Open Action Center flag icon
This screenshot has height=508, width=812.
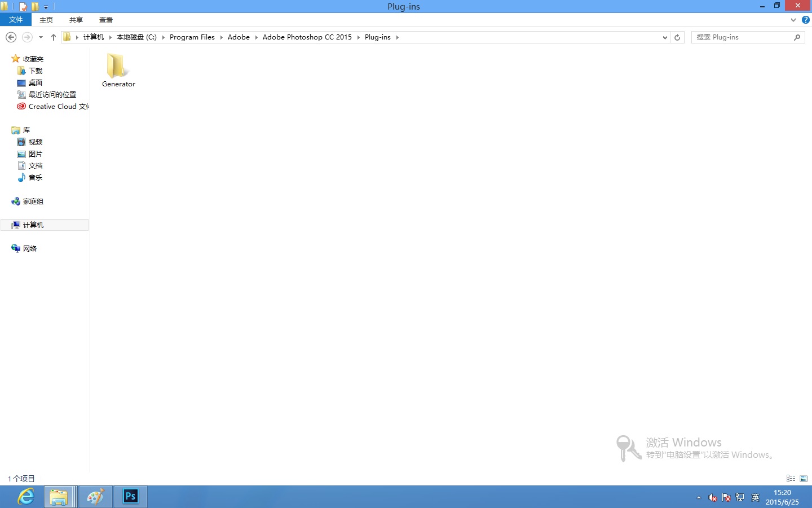click(x=726, y=497)
